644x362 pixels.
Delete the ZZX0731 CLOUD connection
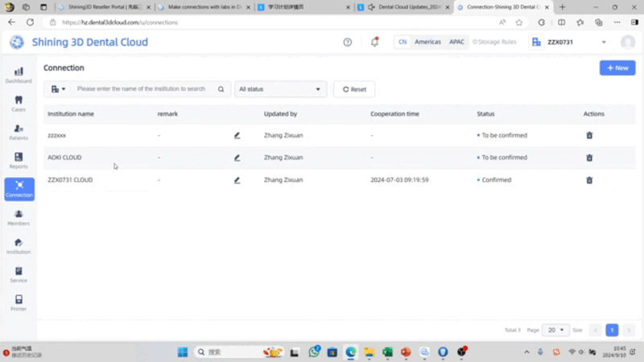(x=589, y=180)
